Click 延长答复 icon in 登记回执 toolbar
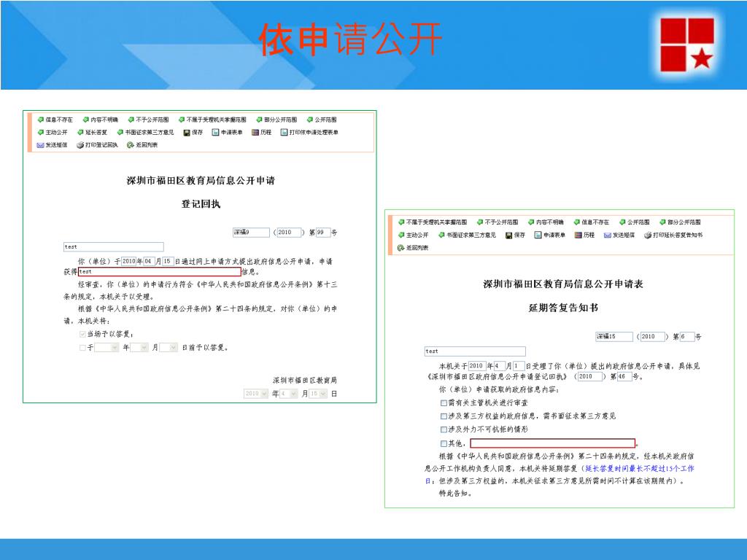The height and width of the screenshot is (560, 747). [80, 132]
